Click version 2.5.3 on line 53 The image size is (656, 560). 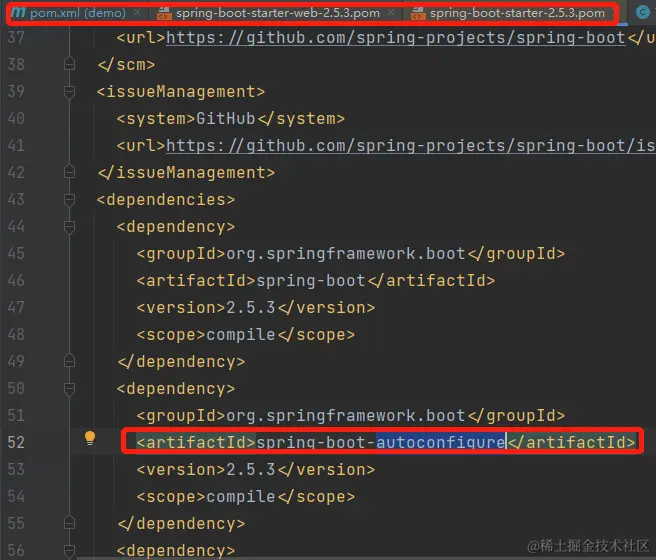point(250,469)
